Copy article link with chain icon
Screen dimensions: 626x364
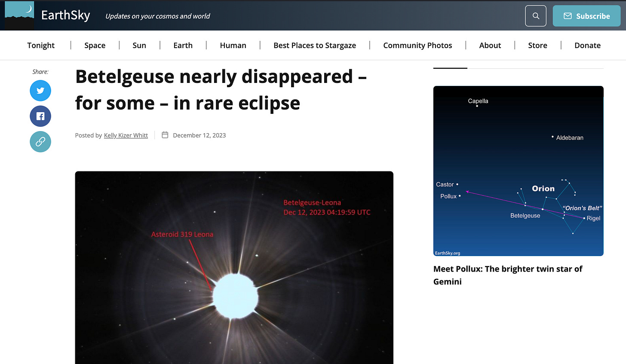40,141
